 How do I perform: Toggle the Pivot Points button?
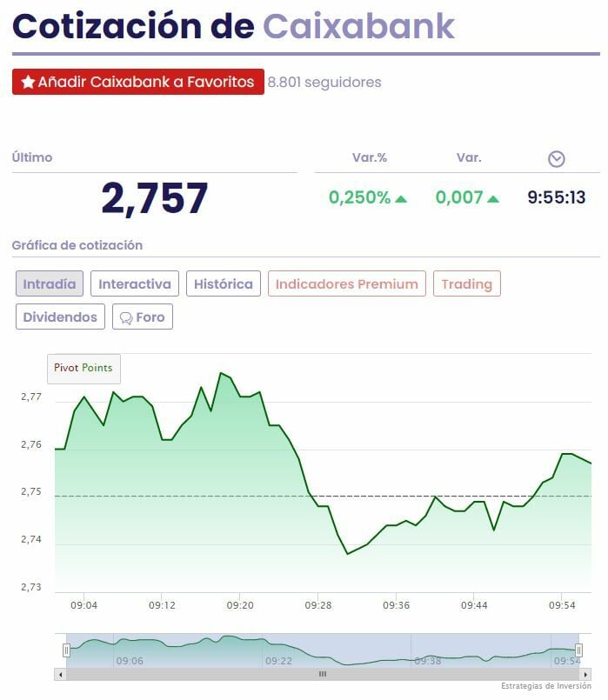(x=84, y=369)
